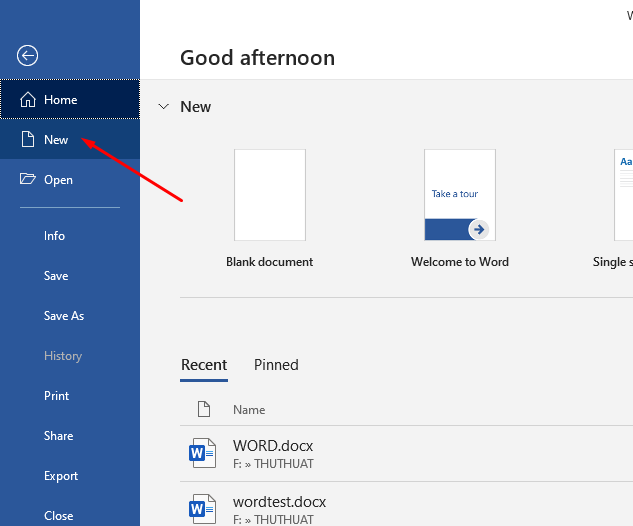Sort by the Name column header
Viewport: 633px width, 526px height.
[249, 410]
